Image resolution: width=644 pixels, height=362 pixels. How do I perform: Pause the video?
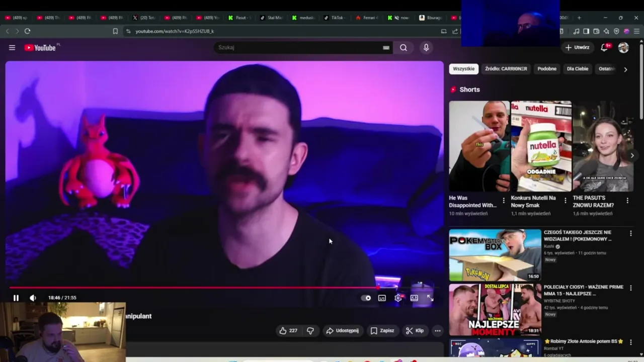point(16,298)
